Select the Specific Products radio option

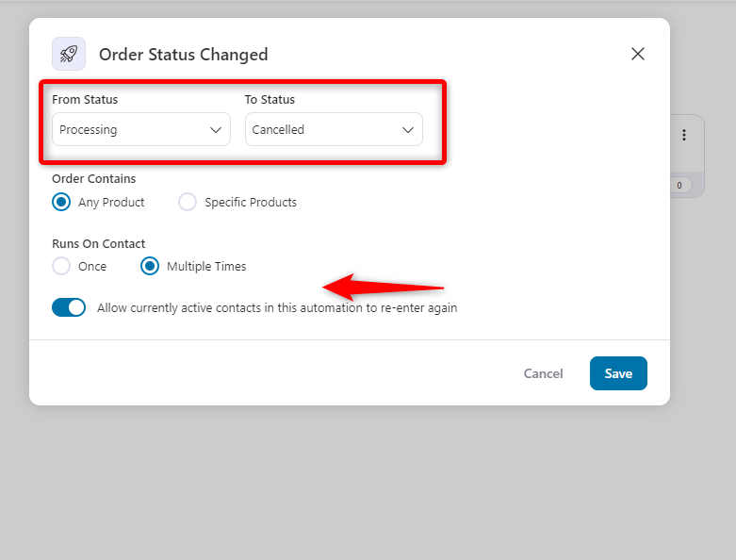(x=188, y=203)
